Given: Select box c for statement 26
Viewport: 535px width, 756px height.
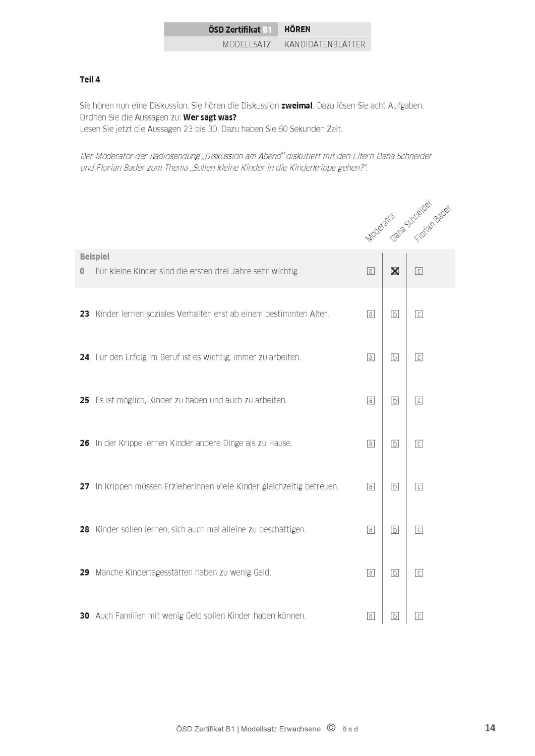Looking at the screenshot, I should point(419,444).
